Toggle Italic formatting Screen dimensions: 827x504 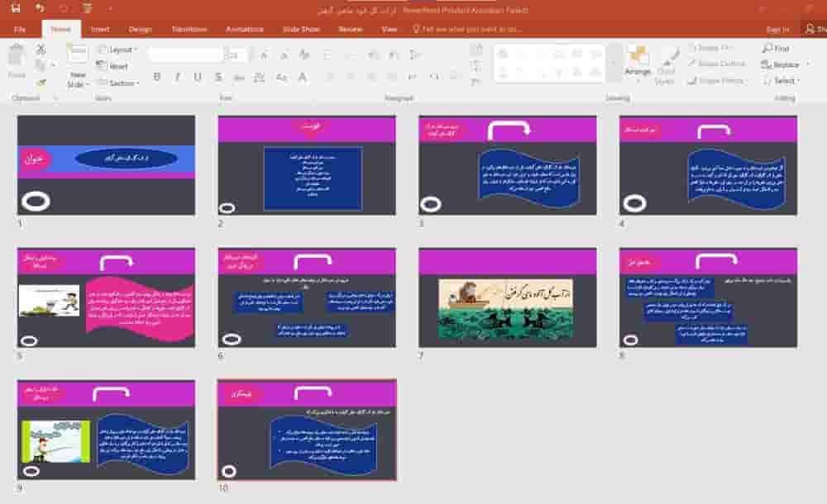[177, 78]
